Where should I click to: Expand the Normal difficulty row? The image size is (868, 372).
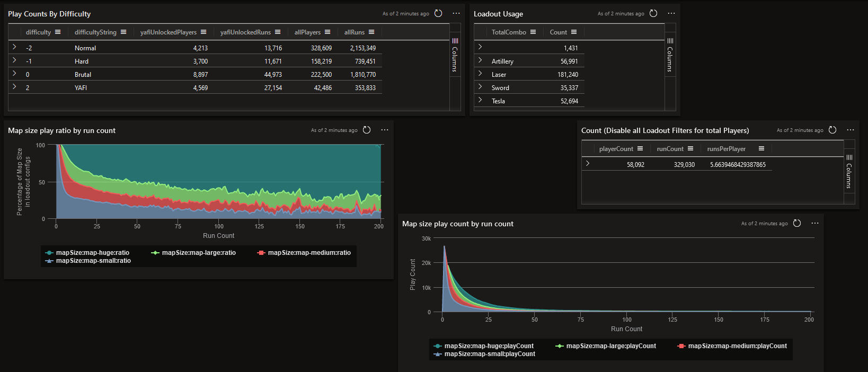[x=14, y=47]
